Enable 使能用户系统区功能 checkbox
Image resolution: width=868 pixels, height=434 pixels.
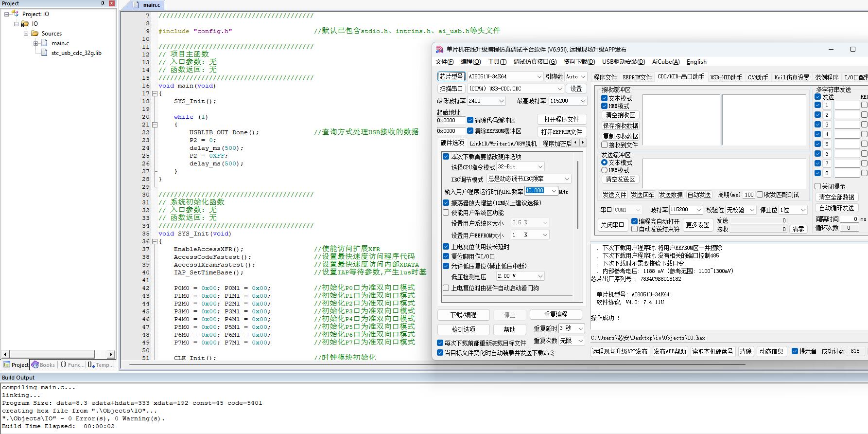[446, 213]
